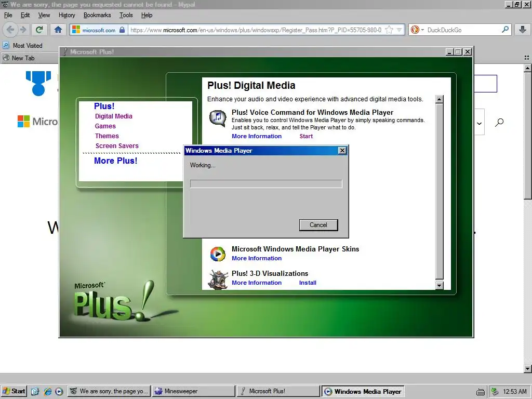Viewport: 532px width, 399px height.
Task: Click the Working progress bar
Action: pyautogui.click(x=266, y=184)
